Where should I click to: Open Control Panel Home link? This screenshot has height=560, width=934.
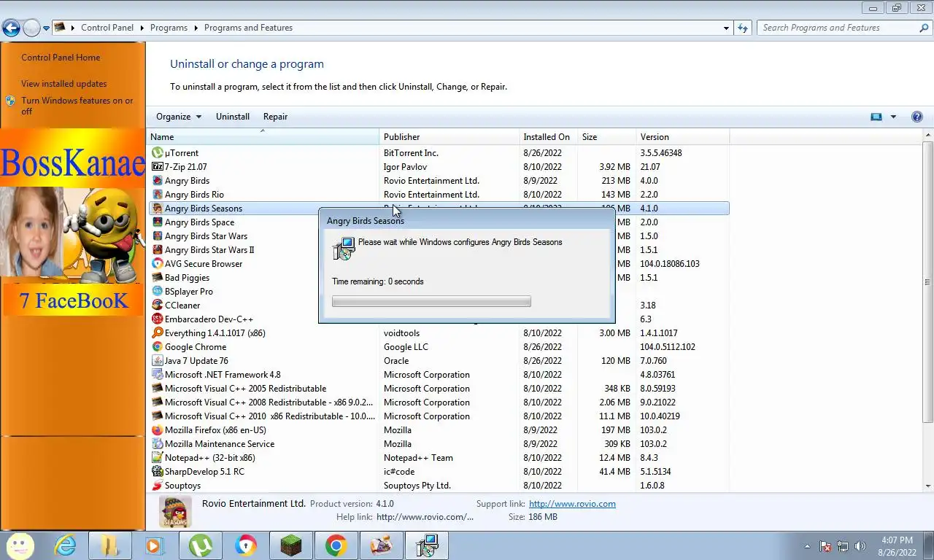coord(61,58)
